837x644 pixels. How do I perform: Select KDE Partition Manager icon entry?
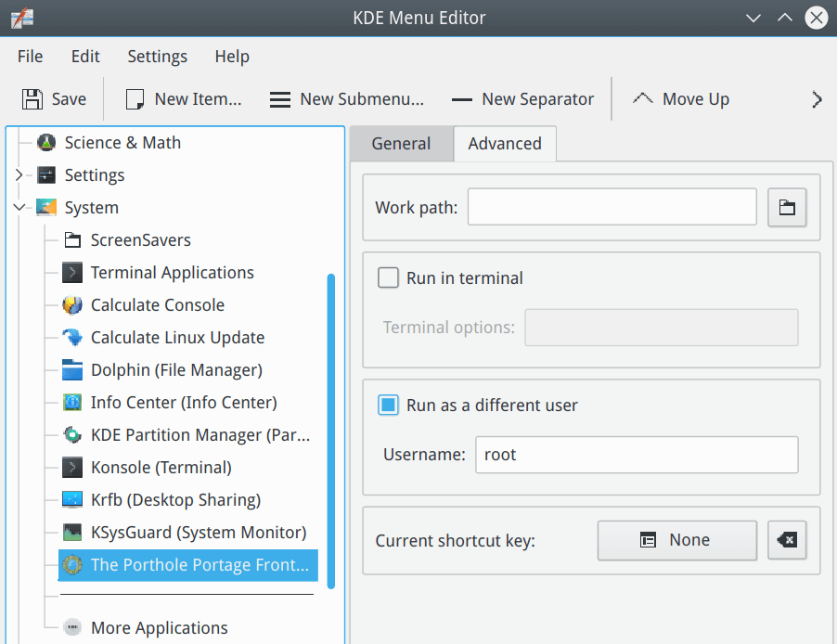72,434
